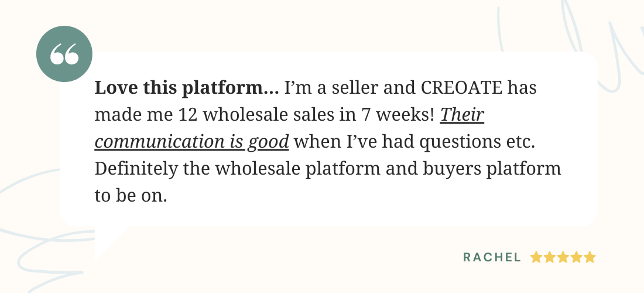Viewport: 644px width, 293px height.
Task: Open the underlined 'Their communication is good' link
Action: pyautogui.click(x=192, y=142)
